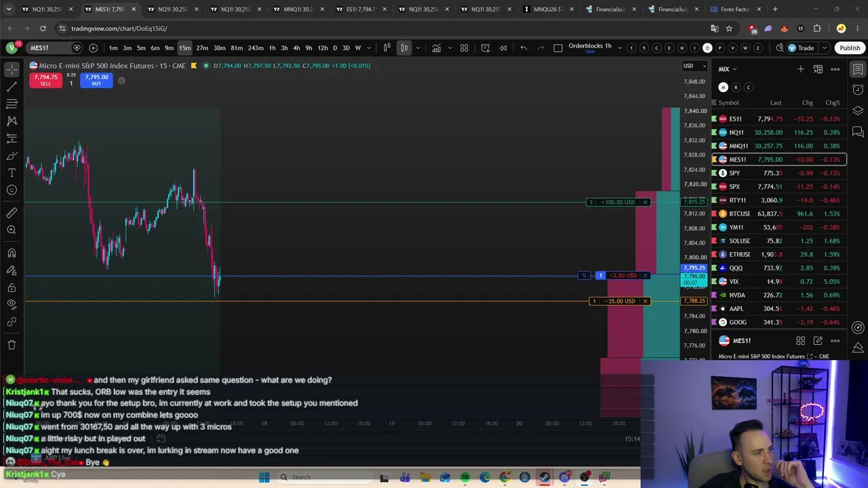Expand the layout manage dropdown arrow
The width and height of the screenshot is (868, 488).
619,48
